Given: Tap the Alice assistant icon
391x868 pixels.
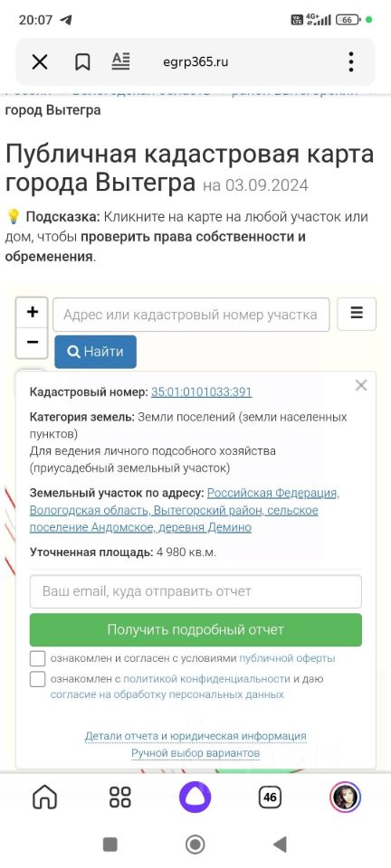Looking at the screenshot, I should [195, 797].
